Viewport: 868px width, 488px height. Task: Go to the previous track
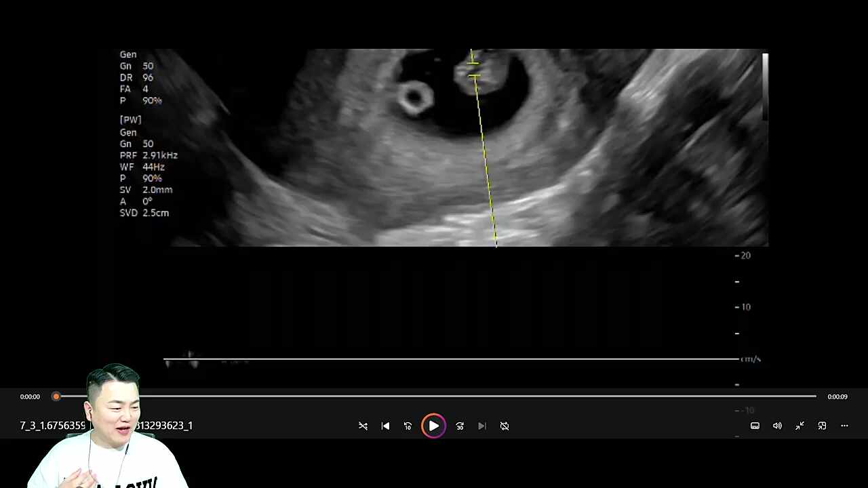pos(385,426)
